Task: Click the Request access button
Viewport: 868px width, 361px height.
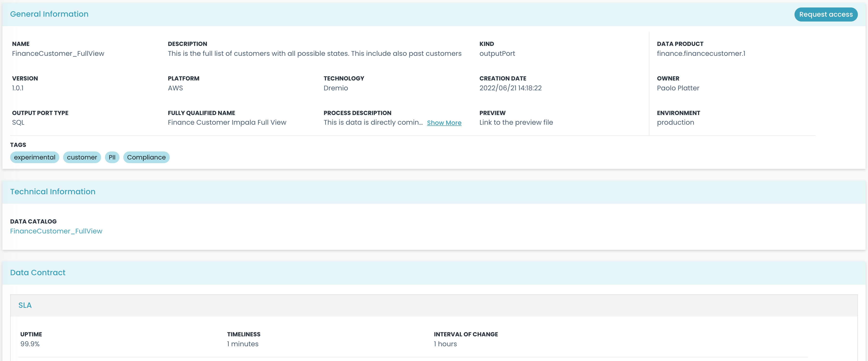Action: click(826, 14)
